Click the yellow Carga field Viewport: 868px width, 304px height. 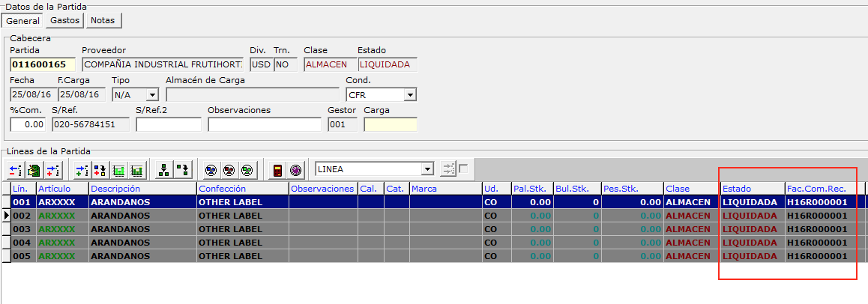point(390,124)
